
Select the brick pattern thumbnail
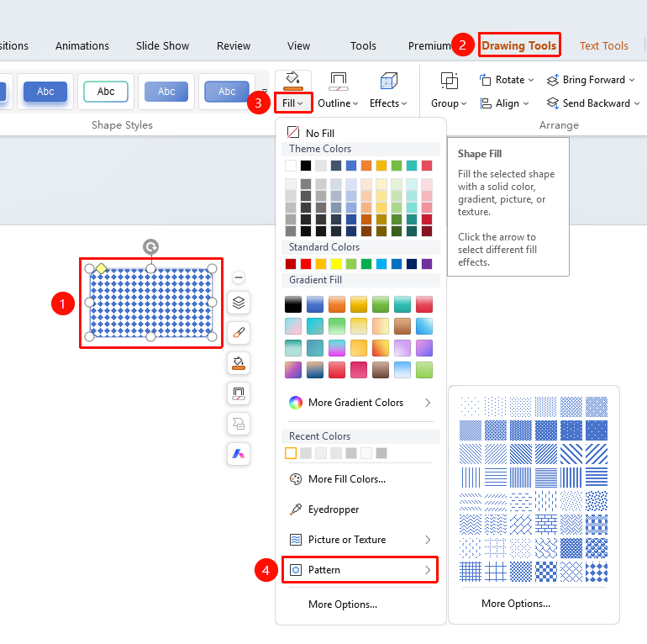546,525
